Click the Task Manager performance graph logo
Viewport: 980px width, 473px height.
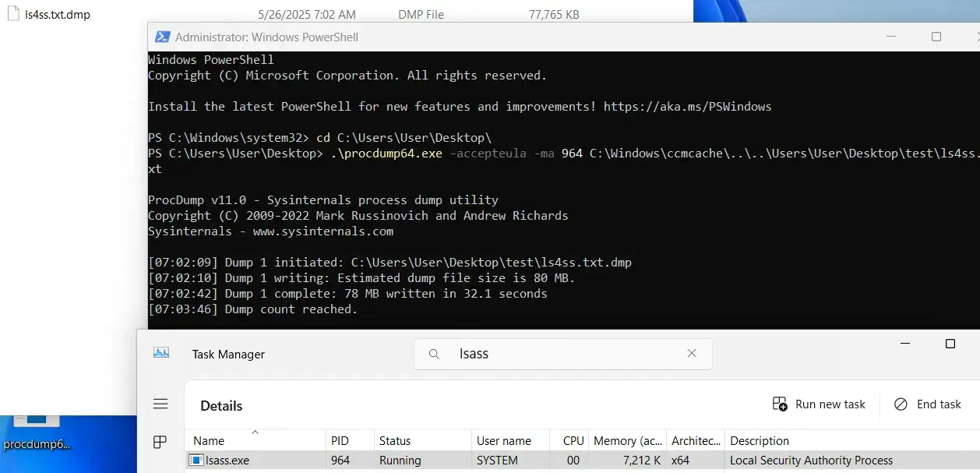[161, 352]
